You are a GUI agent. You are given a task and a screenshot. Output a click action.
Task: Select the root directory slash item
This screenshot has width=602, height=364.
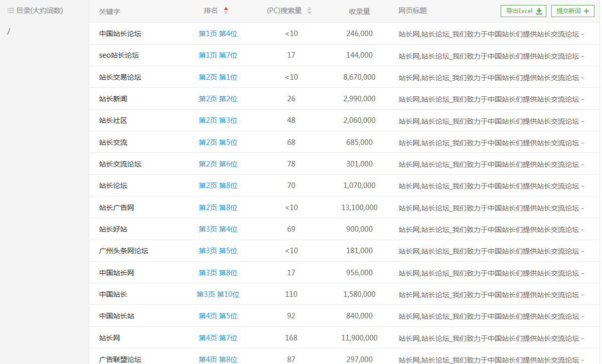click(9, 32)
